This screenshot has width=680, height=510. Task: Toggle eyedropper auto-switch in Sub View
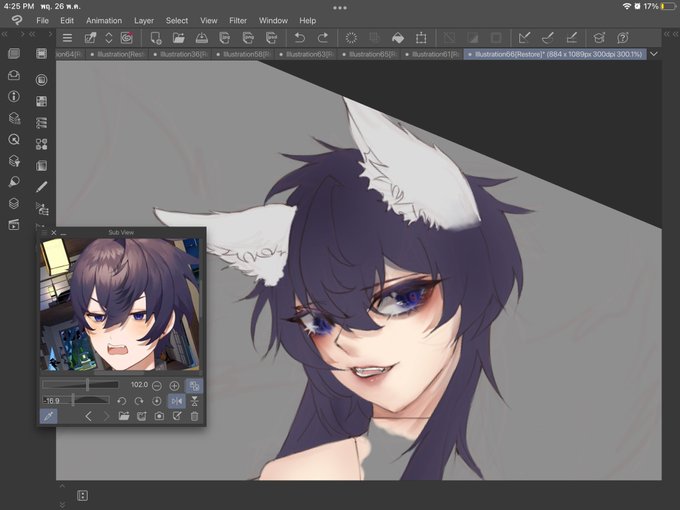tap(49, 416)
